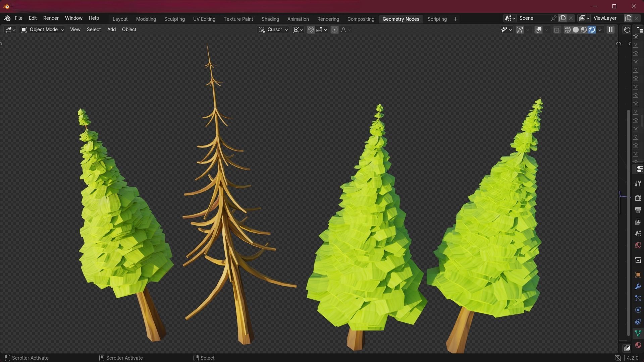Open the snapping options dropdown
Screen dimensions: 644x362
coord(321,30)
